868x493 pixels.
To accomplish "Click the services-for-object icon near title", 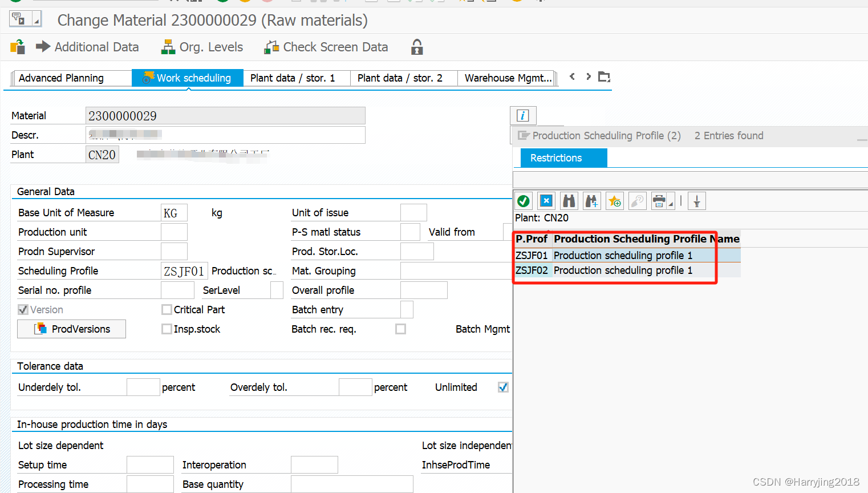I will coord(19,19).
